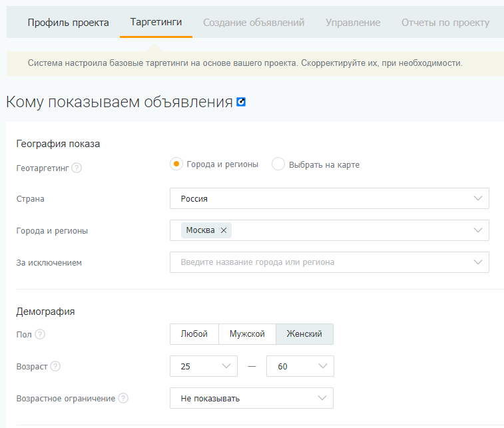Click the blue icon after the heading Кому показываем объявления

pos(241,102)
